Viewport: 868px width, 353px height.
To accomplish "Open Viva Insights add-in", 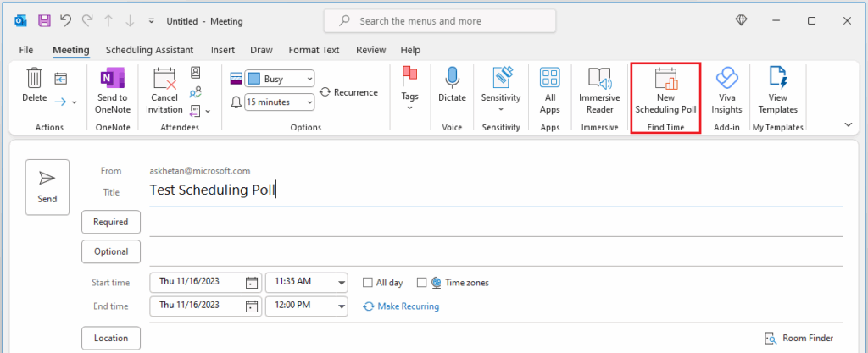I will coord(726,80).
